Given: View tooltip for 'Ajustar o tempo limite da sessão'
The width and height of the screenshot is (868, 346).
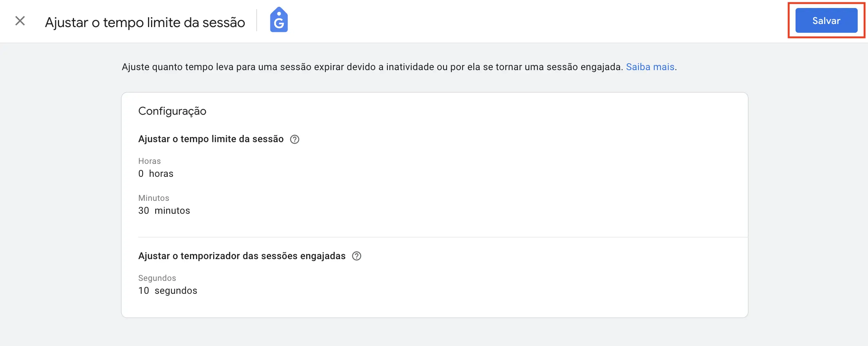Looking at the screenshot, I should [294, 139].
